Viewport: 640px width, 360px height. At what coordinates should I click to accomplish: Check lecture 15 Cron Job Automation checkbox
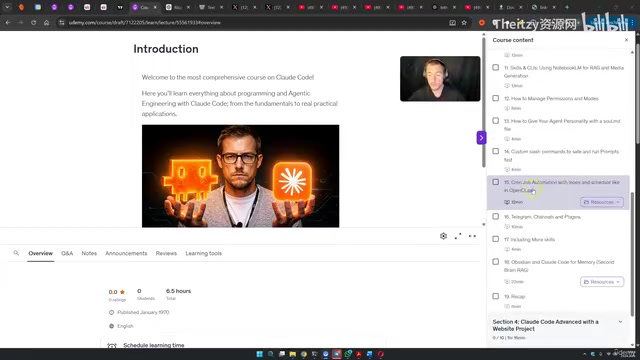coord(496,182)
